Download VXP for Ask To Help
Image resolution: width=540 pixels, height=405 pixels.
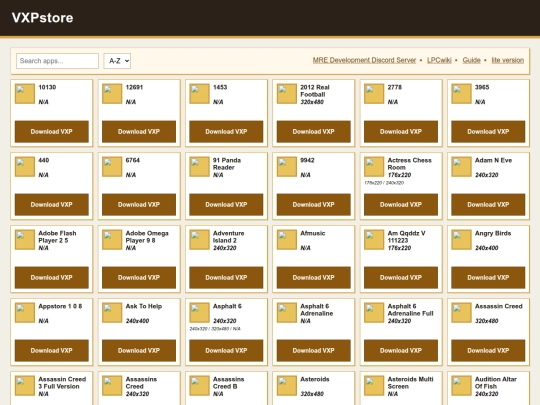pyautogui.click(x=139, y=351)
